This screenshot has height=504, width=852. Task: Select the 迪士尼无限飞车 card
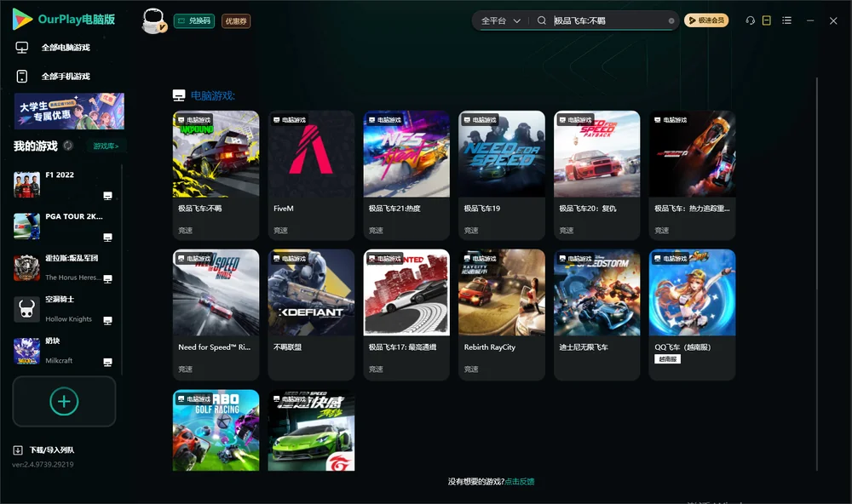tap(596, 314)
